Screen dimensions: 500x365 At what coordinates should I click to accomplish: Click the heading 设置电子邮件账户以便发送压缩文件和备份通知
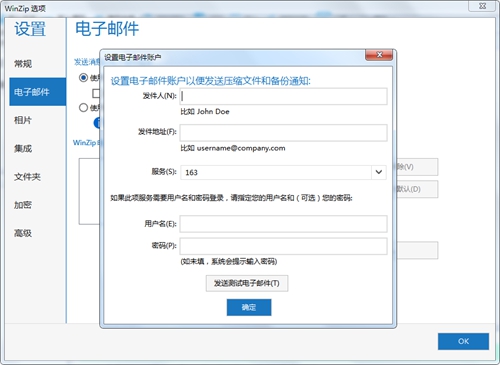click(x=210, y=81)
